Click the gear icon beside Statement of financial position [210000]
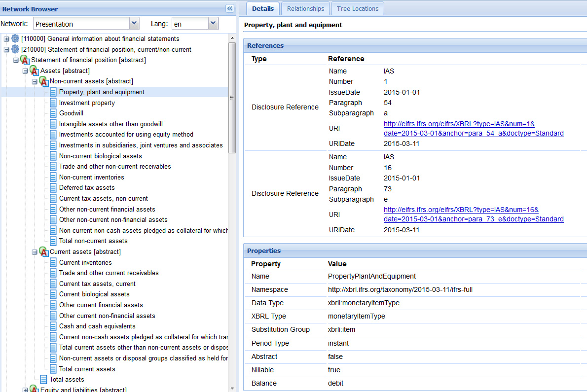587x392 pixels. pos(15,49)
